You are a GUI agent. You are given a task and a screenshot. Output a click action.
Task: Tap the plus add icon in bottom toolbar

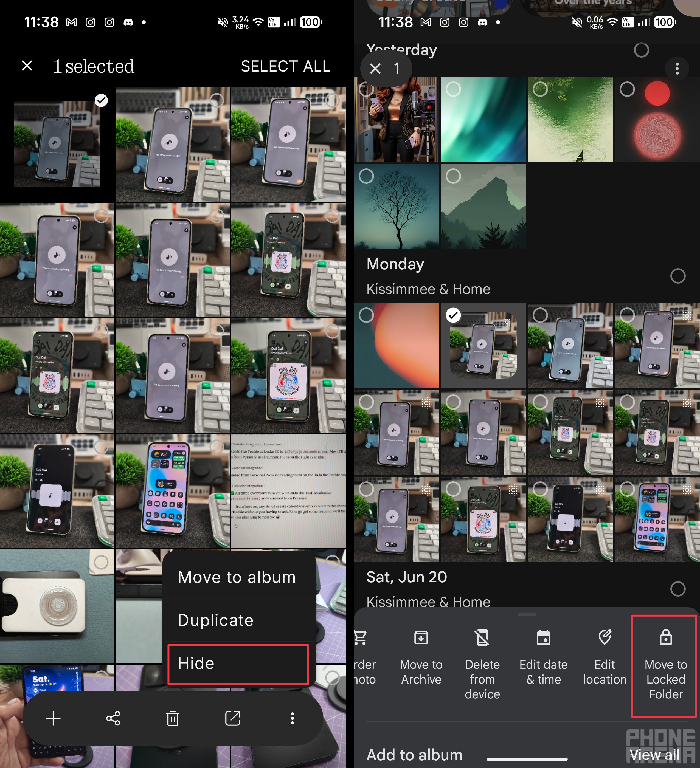[53, 718]
